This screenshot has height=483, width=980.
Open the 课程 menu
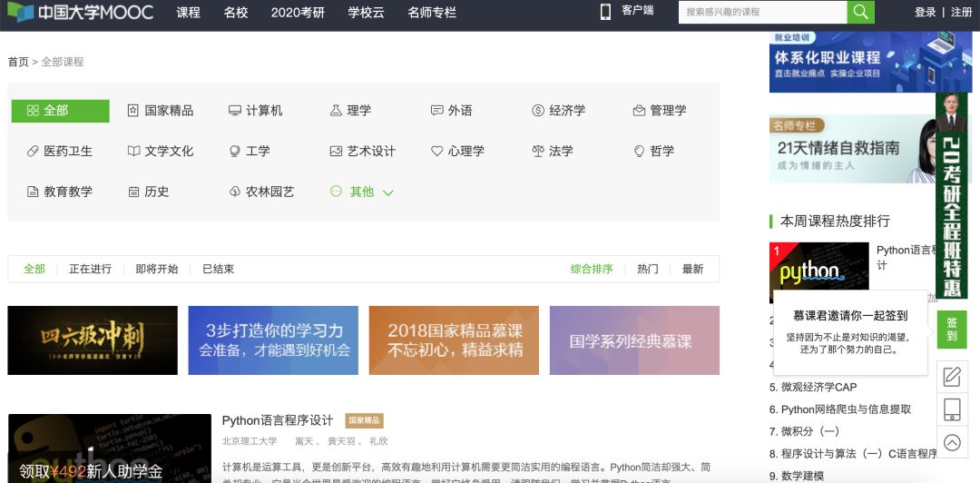[x=188, y=13]
